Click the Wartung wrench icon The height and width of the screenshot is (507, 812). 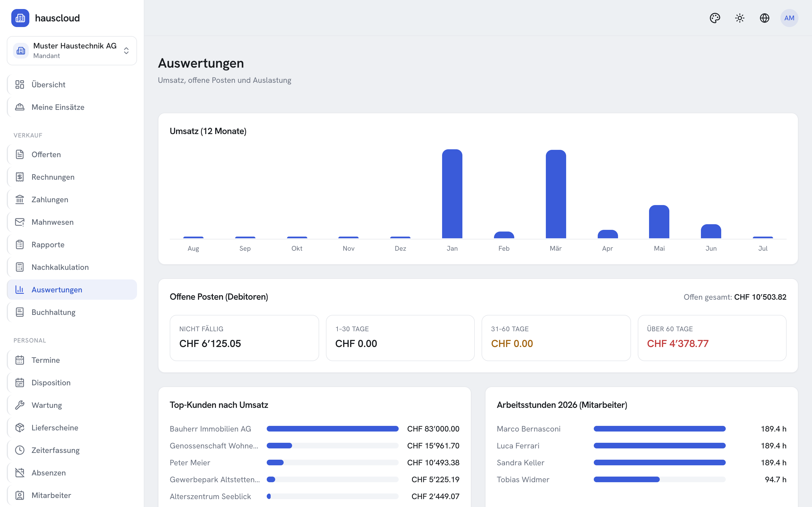[20, 405]
